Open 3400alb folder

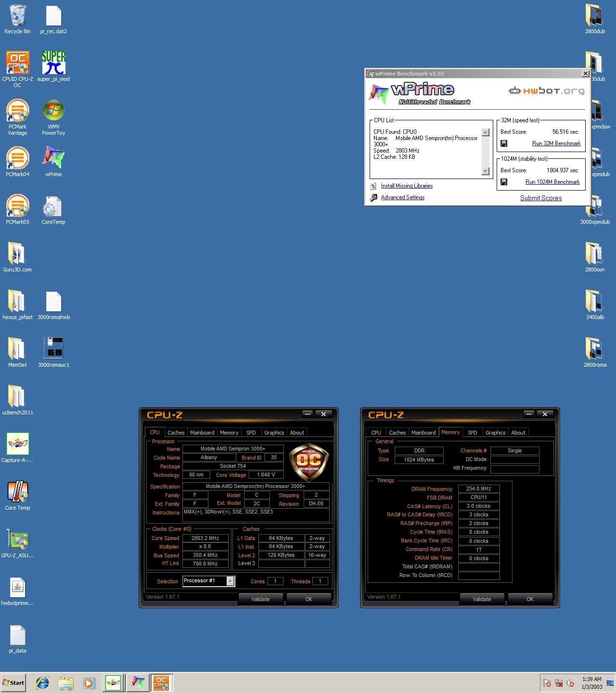click(595, 305)
